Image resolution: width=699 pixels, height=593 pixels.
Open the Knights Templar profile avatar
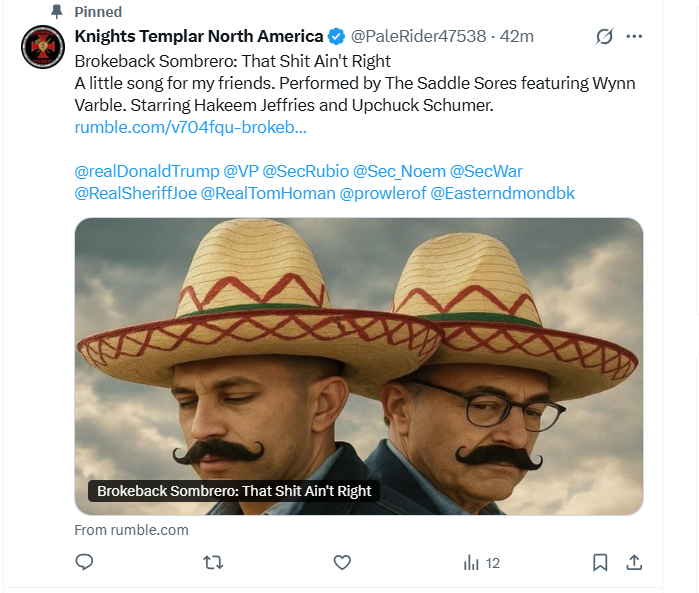pos(44,48)
